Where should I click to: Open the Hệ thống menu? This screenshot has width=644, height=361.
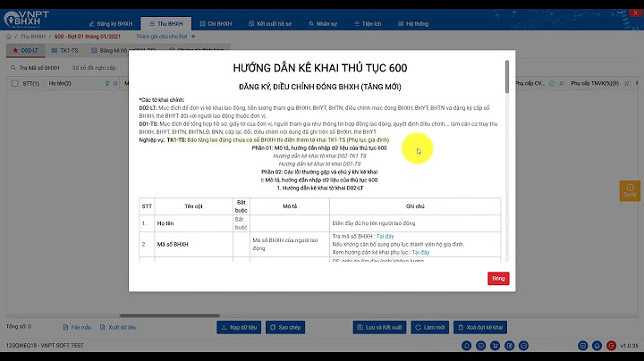pos(413,24)
